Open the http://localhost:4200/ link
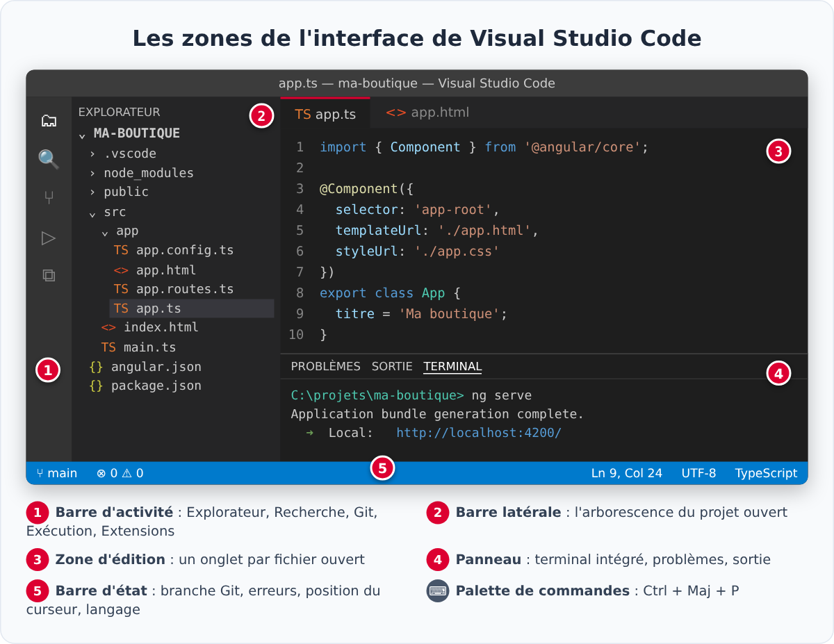This screenshot has height=644, width=834. tap(479, 433)
